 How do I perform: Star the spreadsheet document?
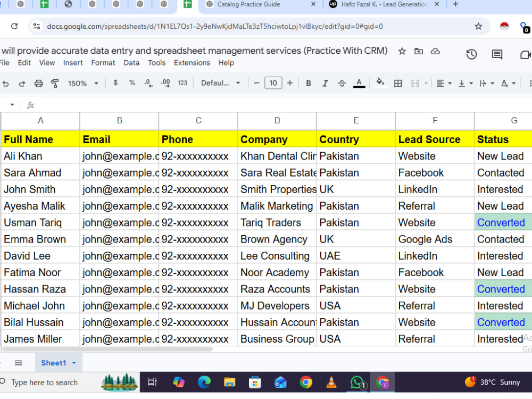pos(402,51)
